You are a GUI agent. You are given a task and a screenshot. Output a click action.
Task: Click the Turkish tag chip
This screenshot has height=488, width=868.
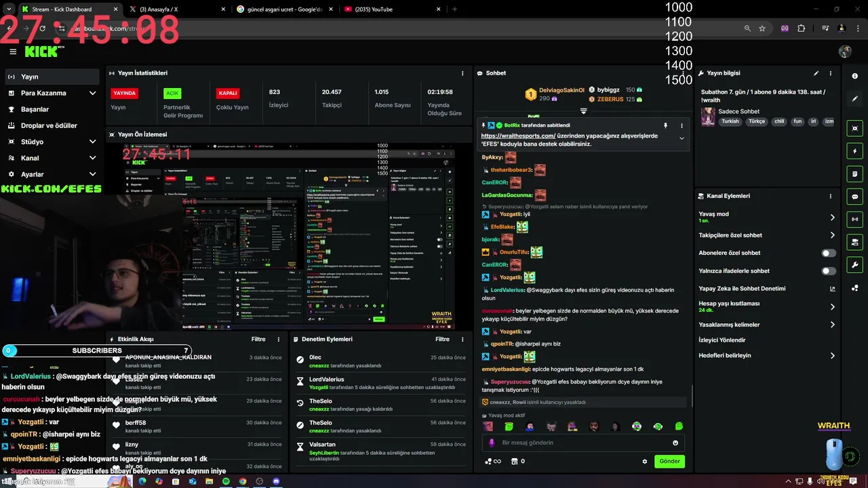click(x=730, y=122)
